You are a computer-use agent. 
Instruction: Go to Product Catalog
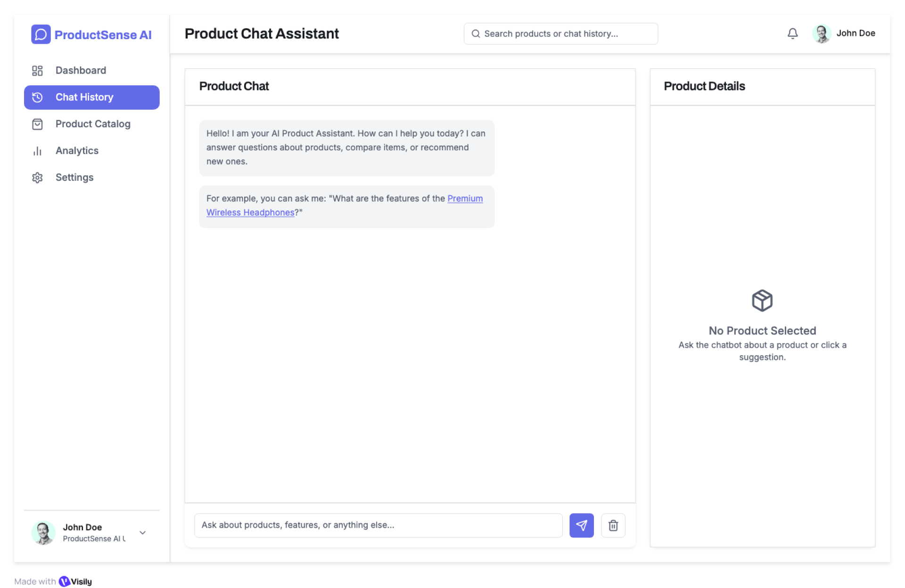pyautogui.click(x=93, y=124)
